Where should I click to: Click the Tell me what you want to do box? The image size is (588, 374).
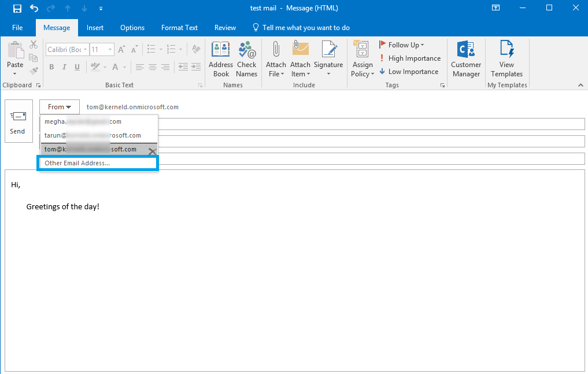tap(305, 28)
